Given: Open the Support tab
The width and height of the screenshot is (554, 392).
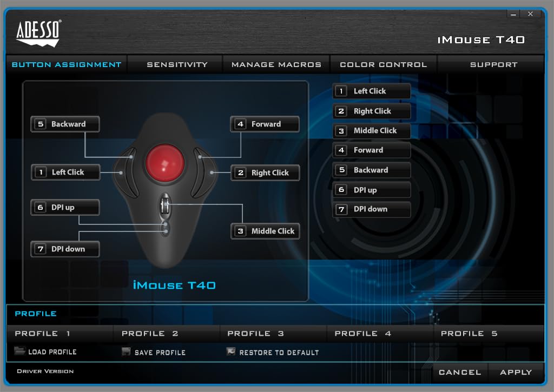Looking at the screenshot, I should [x=493, y=64].
